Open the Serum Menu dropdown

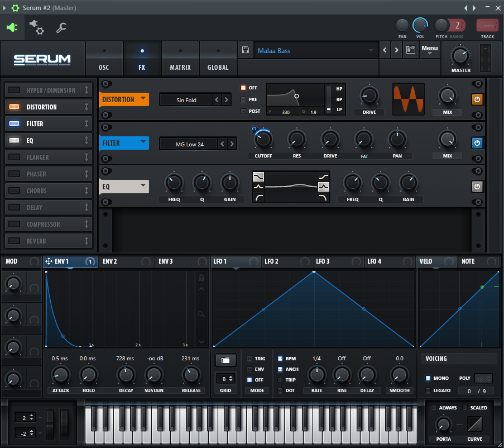point(430,50)
